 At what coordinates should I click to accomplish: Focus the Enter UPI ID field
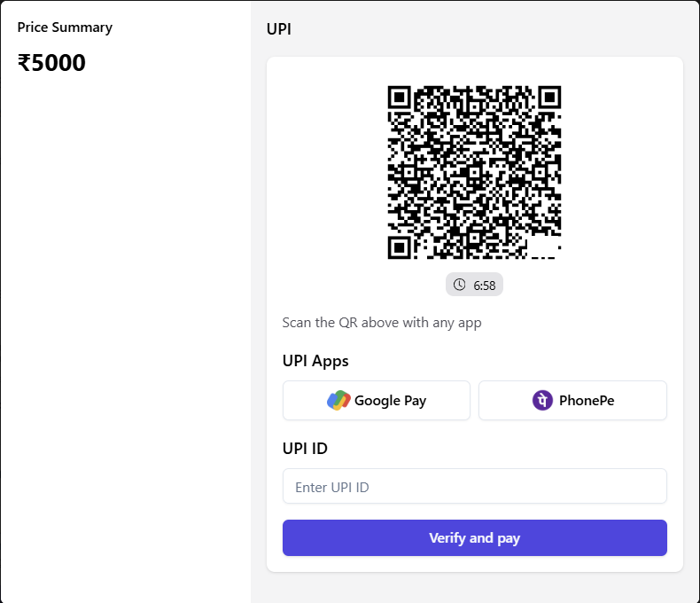(474, 487)
